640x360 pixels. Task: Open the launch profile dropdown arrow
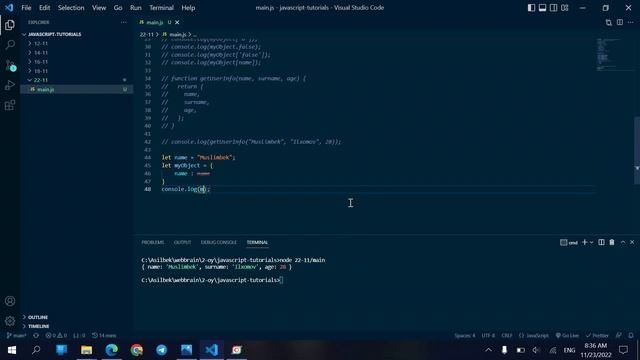591,242
